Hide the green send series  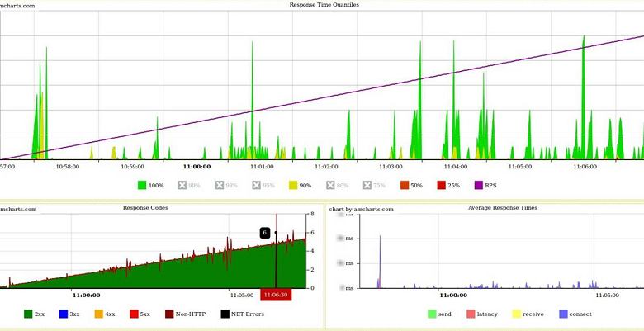point(432,314)
